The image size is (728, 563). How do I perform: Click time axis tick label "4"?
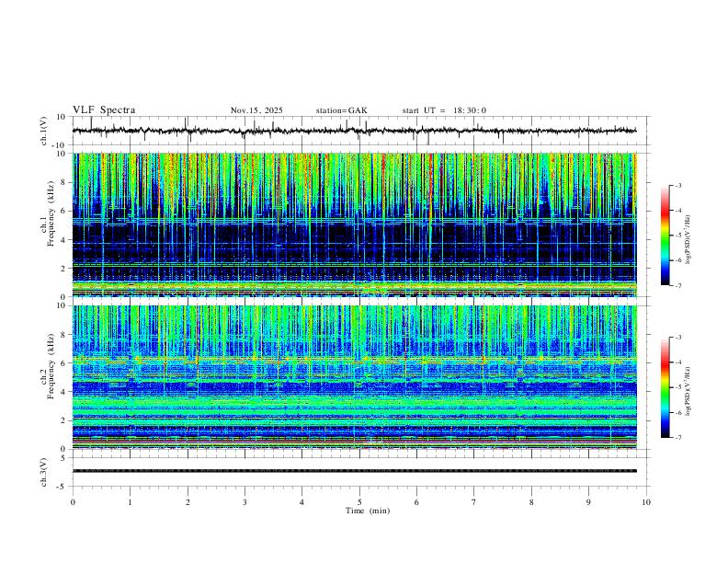(301, 502)
